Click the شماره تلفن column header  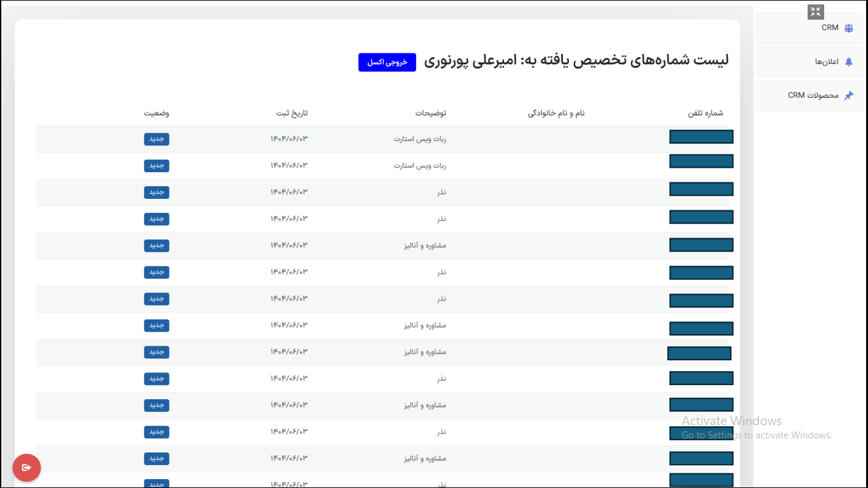click(x=705, y=113)
